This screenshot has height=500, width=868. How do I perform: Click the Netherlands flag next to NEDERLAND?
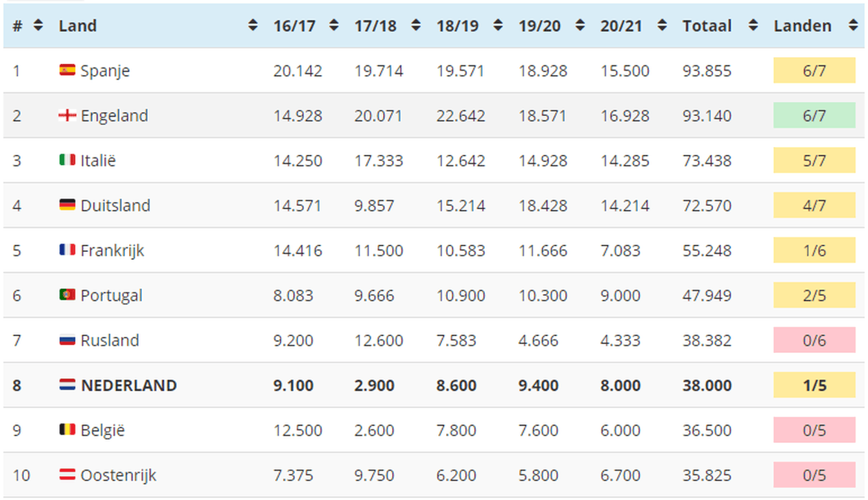(67, 385)
